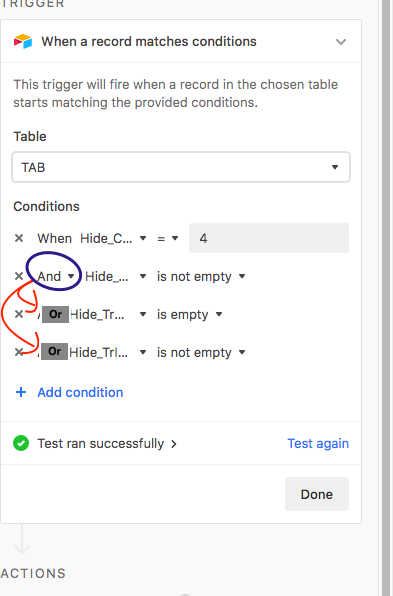Collapse the trigger panel with header chevron

[x=341, y=42]
